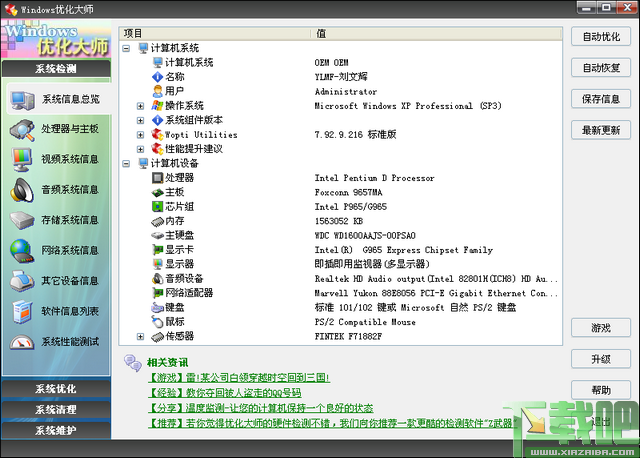The width and height of the screenshot is (640, 458).
Task: Open 软件信息列表 icon
Action: [22, 311]
